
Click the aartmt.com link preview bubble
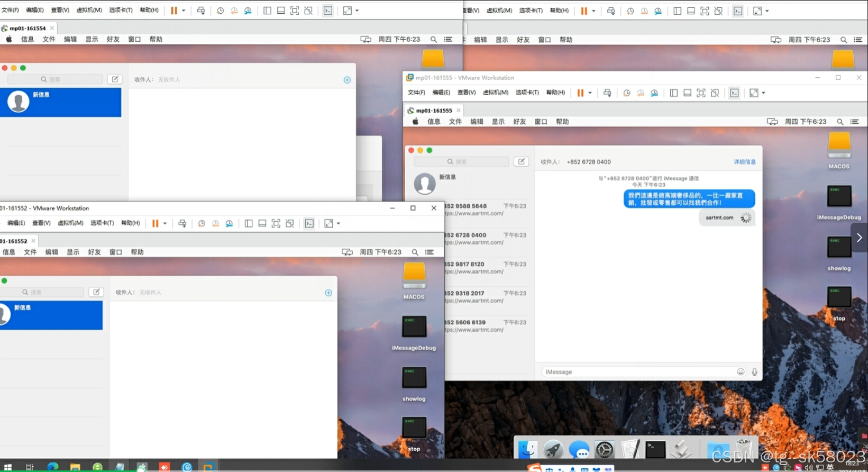(727, 217)
